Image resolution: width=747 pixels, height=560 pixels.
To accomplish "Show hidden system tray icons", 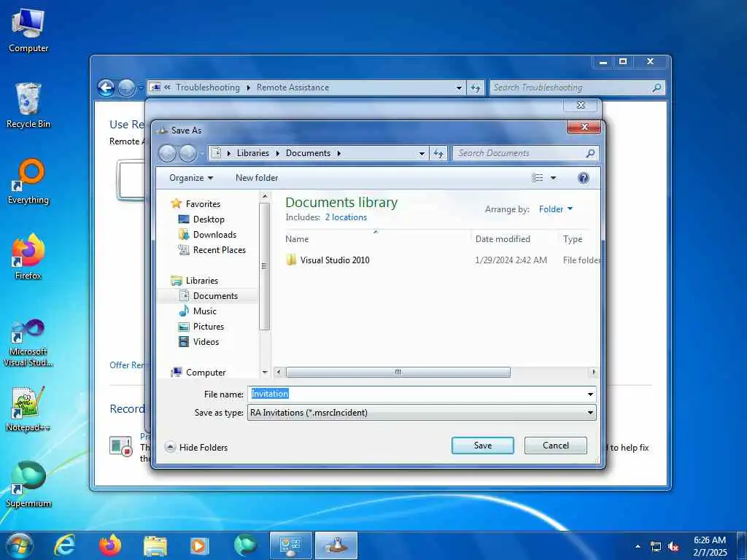I will (638, 546).
